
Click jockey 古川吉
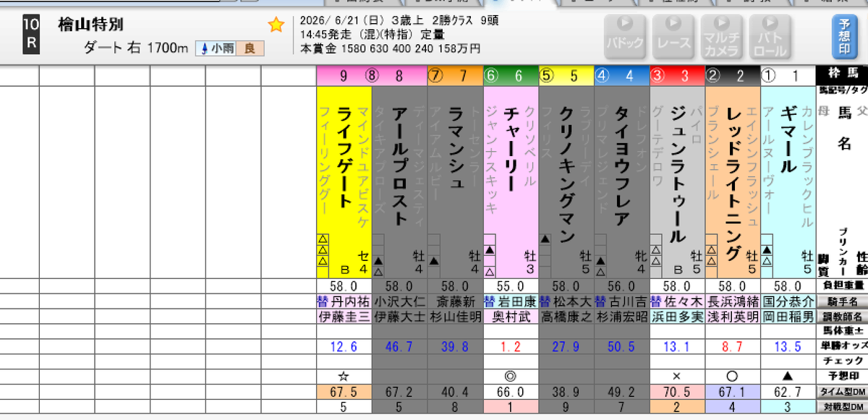tap(629, 301)
